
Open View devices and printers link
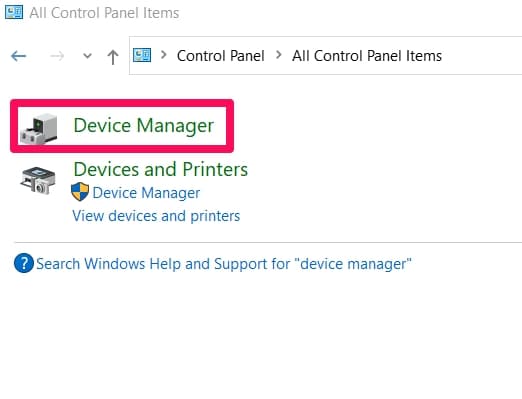156,216
